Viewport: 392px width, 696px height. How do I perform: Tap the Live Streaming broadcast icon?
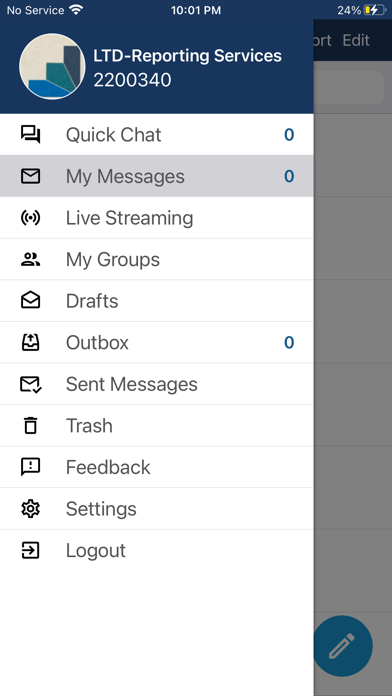pos(31,218)
